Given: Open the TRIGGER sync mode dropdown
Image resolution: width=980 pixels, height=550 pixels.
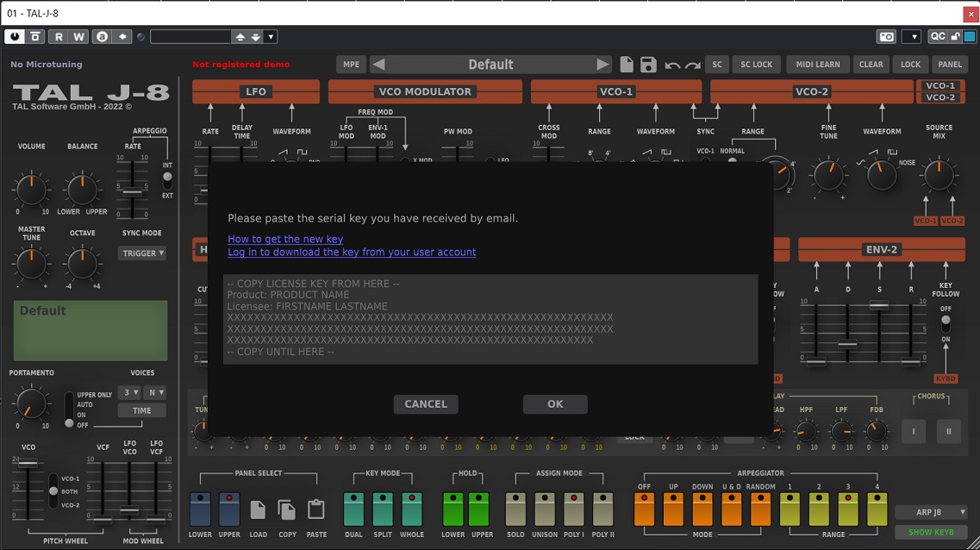Looking at the screenshot, I should point(140,253).
